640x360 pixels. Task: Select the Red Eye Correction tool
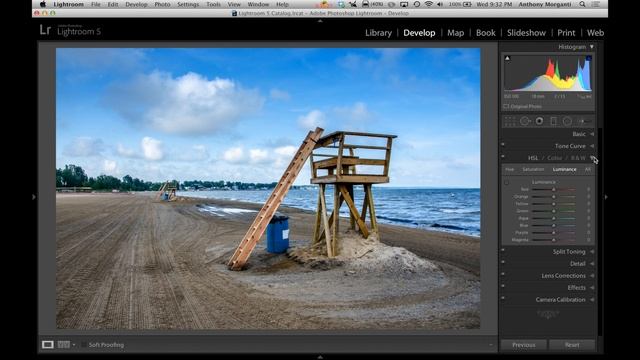coord(539,121)
